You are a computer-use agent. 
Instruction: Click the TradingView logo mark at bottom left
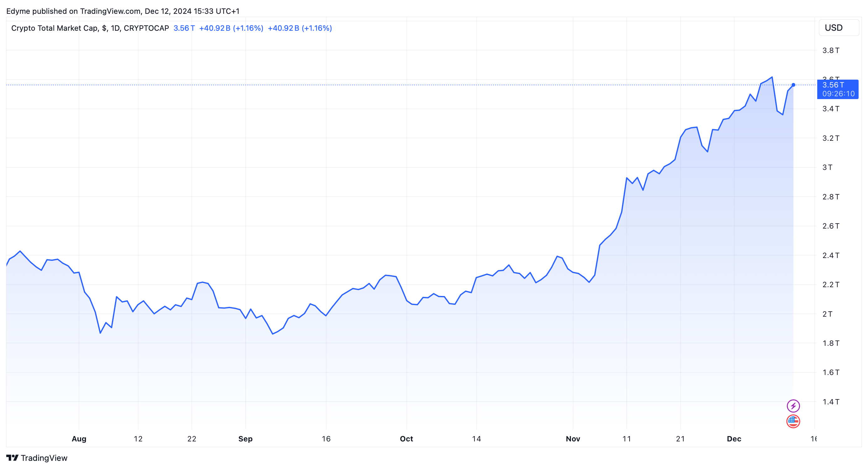coord(12,457)
